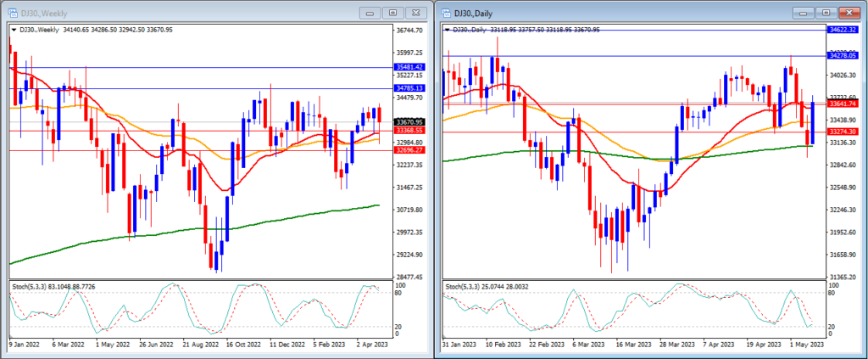Click the 34026.30 price axis value on the Daily chart
The width and height of the screenshot is (868, 359).
point(843,76)
